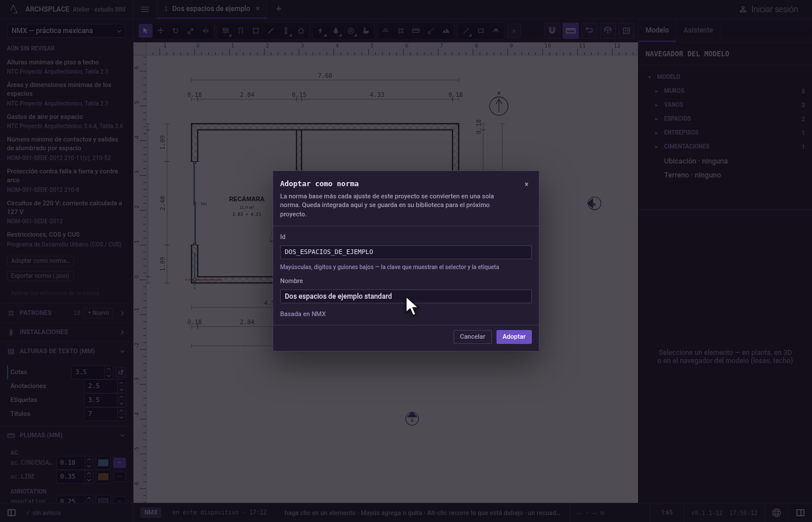Open the NMX práctica mexicana standard dropdown
This screenshot has height=522, width=812.
pos(66,31)
